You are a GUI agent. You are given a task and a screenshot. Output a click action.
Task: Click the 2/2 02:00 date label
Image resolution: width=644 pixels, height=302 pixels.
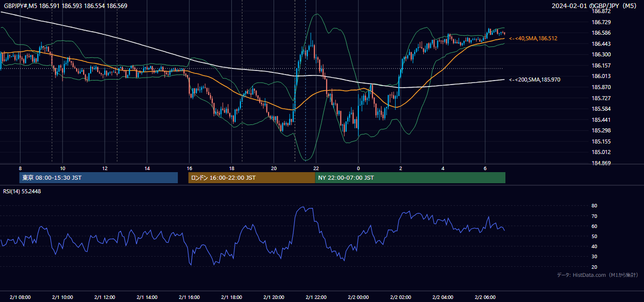click(x=401, y=297)
